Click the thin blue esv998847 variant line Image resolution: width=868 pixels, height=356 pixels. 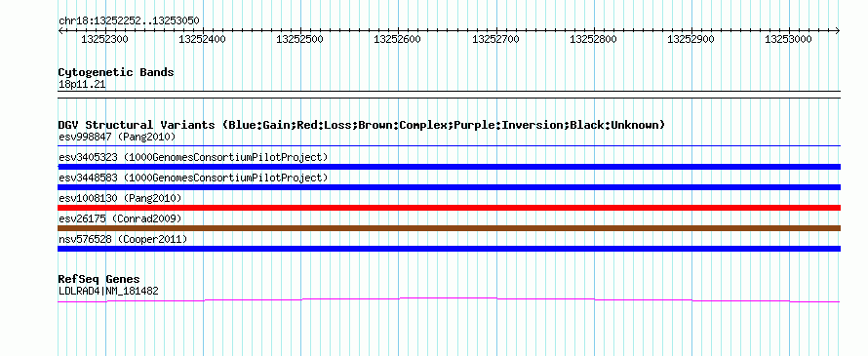tap(449, 146)
